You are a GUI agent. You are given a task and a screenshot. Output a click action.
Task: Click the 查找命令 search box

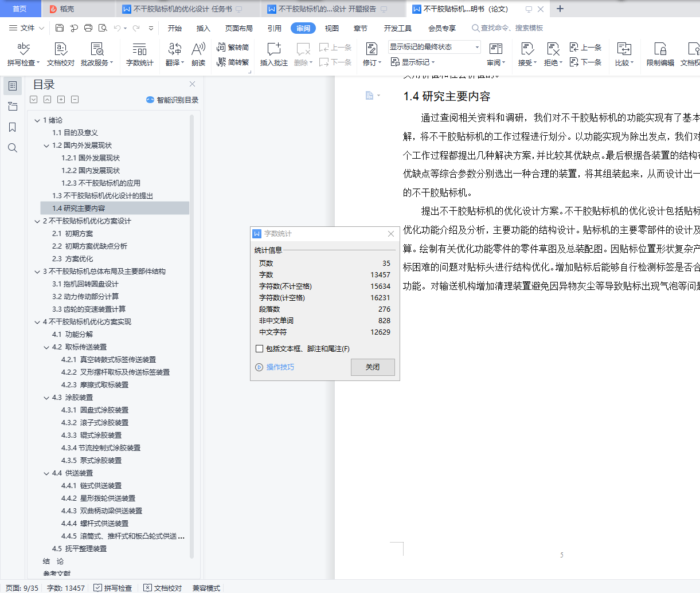[x=507, y=28]
